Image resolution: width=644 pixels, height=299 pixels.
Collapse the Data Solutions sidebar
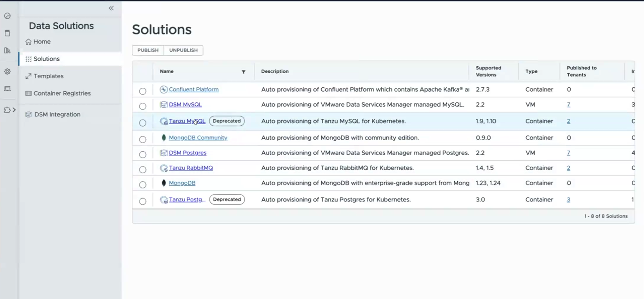(x=111, y=8)
